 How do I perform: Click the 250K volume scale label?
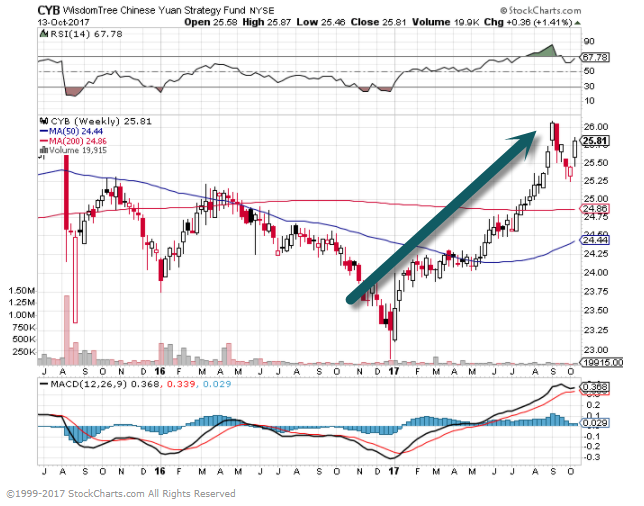[24, 352]
